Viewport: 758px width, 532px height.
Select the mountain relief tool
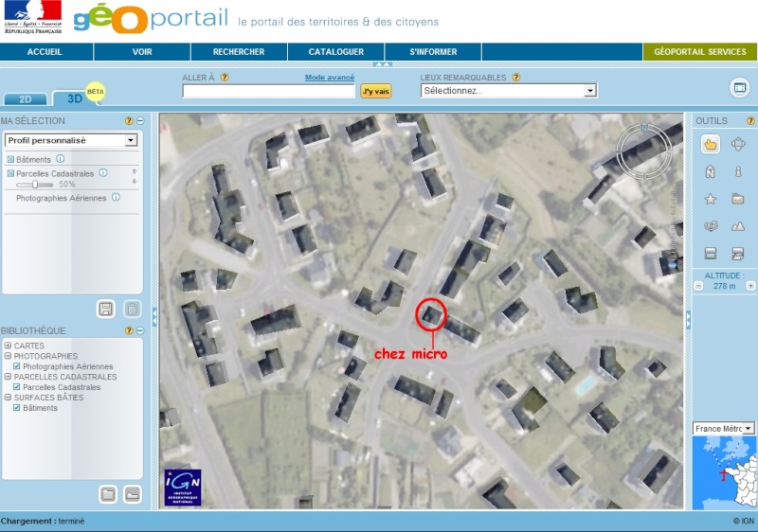[738, 226]
